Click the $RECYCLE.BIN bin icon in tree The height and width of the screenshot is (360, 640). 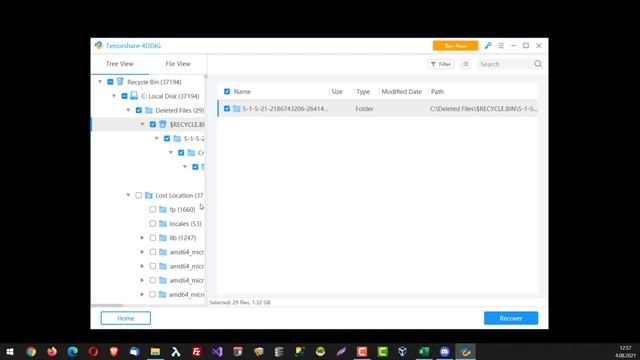click(162, 124)
